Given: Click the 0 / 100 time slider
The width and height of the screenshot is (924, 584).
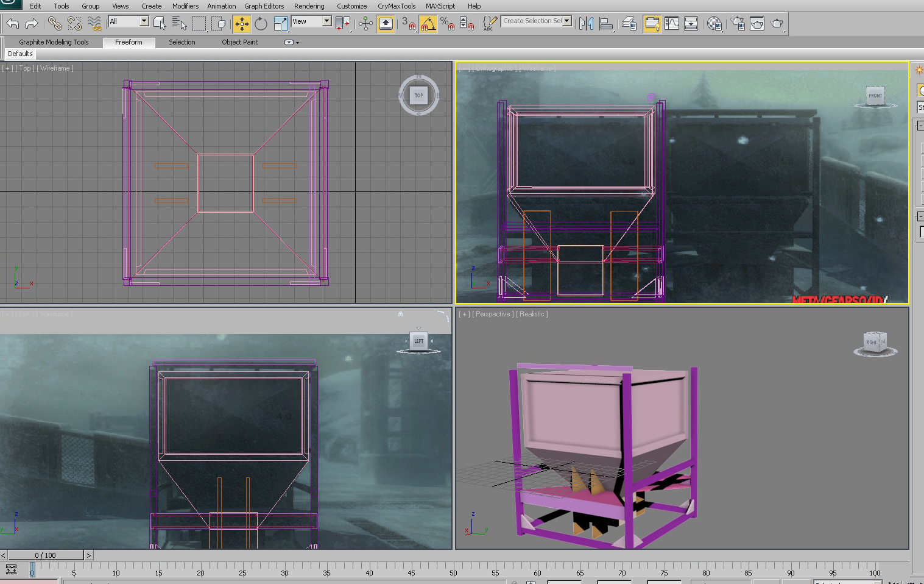Looking at the screenshot, I should 46,555.
